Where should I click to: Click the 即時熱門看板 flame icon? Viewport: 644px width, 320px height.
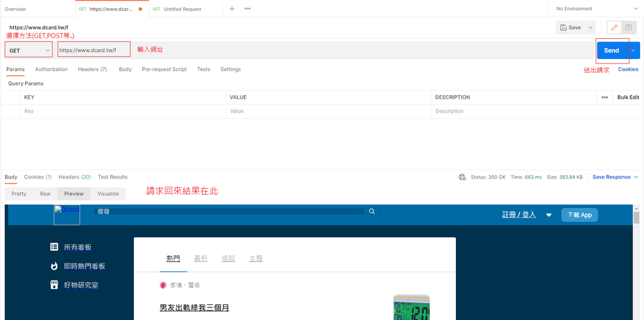pos(54,266)
